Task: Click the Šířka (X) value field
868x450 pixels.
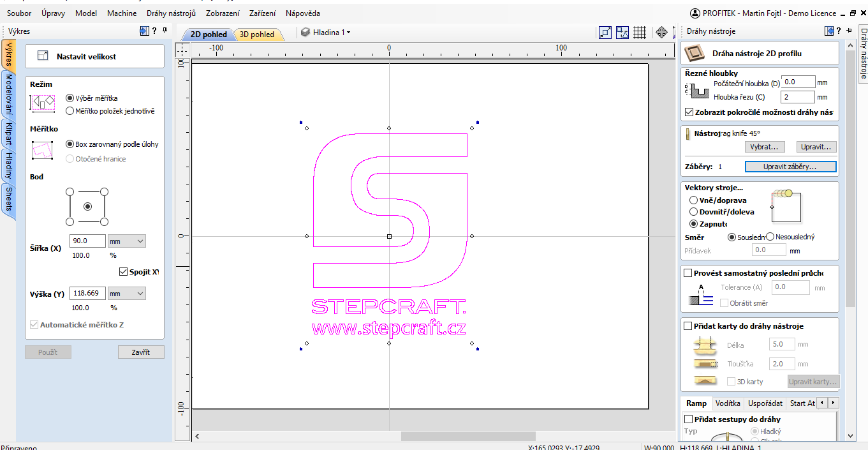Action: click(x=87, y=241)
